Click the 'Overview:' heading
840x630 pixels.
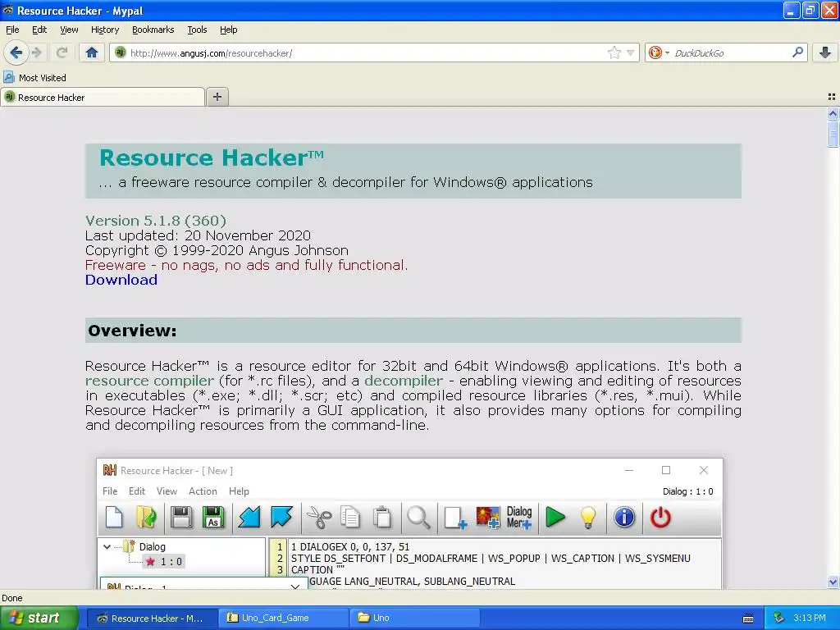click(x=132, y=331)
